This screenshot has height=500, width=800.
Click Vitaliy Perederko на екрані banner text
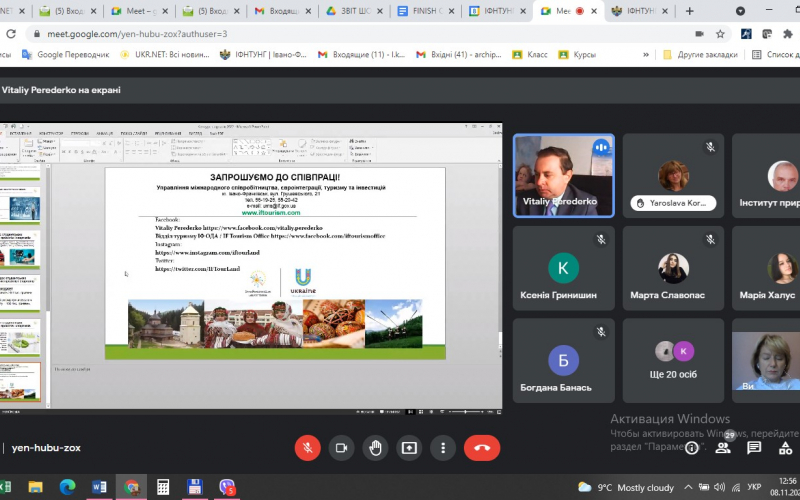tap(61, 90)
